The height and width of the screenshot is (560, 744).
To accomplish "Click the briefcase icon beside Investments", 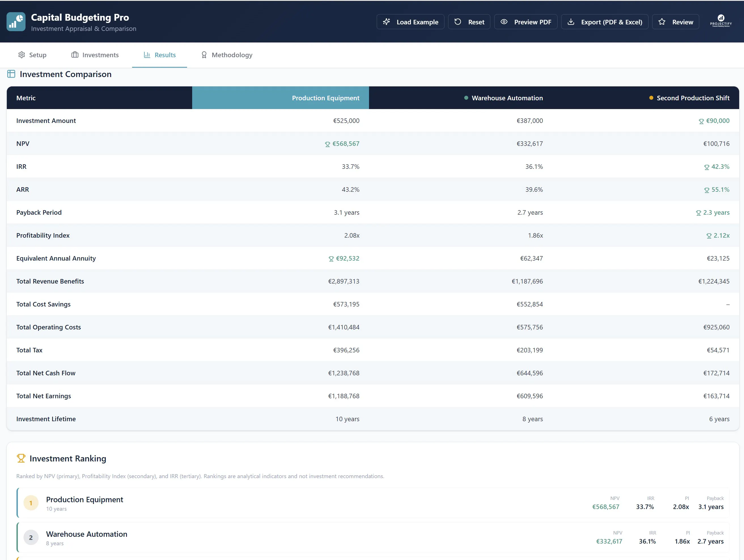I will [x=75, y=55].
